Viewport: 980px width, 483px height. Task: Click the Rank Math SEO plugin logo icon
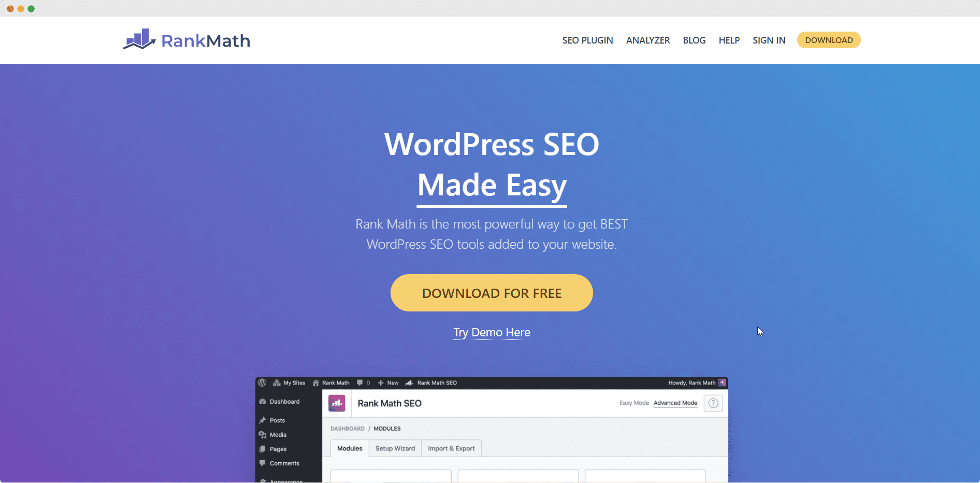point(337,403)
